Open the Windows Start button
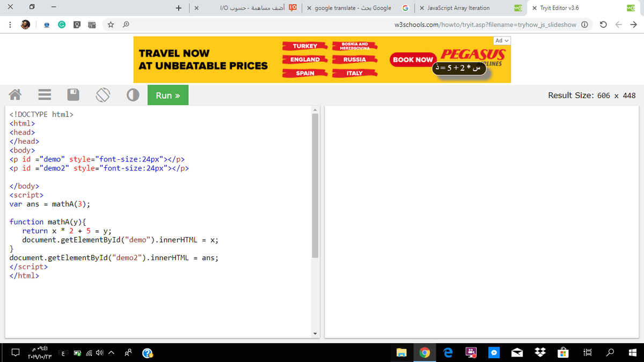644x362 pixels. 632,353
